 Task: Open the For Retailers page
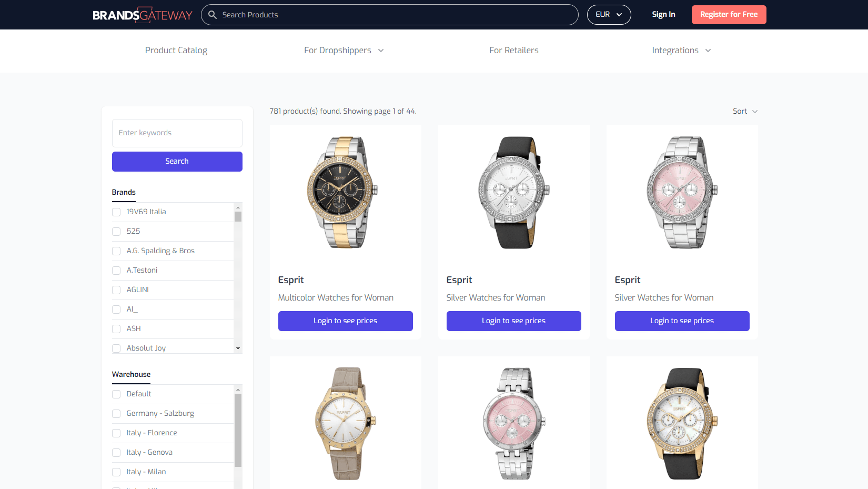point(514,51)
